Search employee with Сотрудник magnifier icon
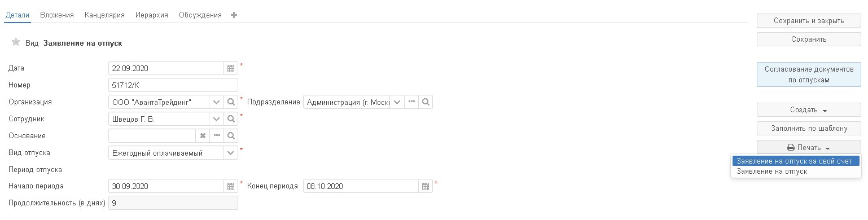868x220 pixels. (x=231, y=119)
